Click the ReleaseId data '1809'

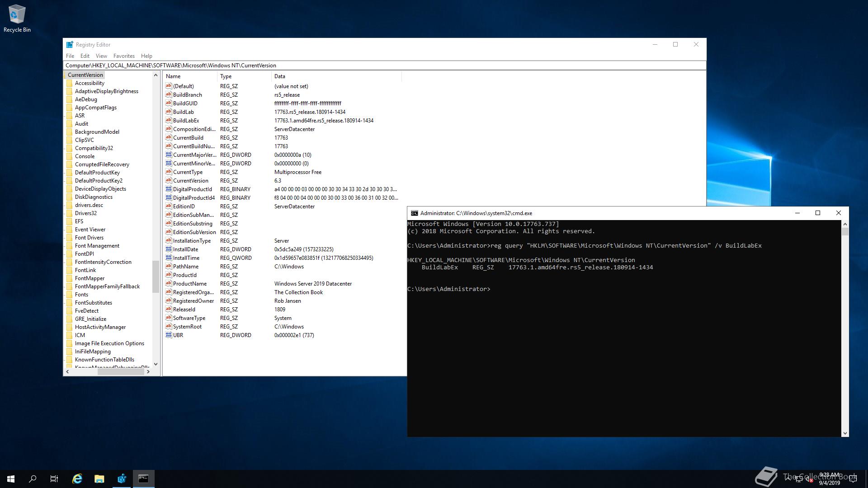point(280,310)
